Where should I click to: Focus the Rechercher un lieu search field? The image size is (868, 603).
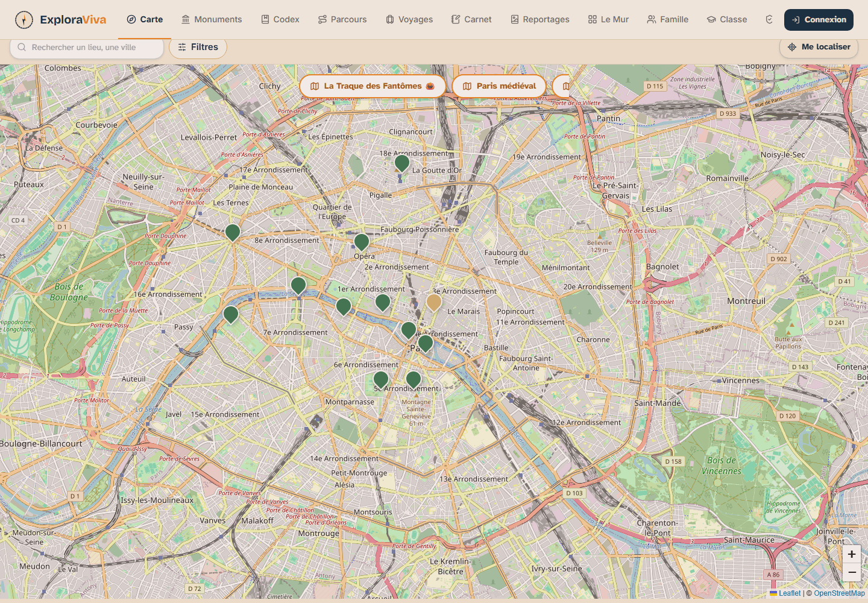tap(87, 47)
